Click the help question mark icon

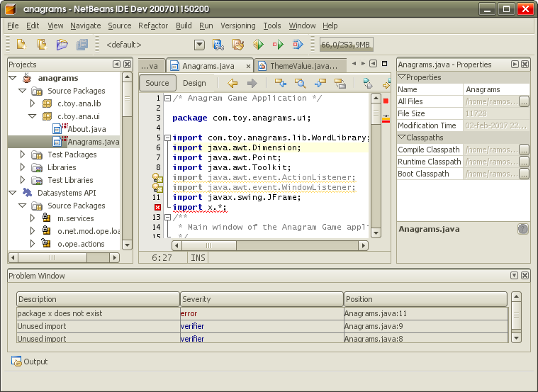(522, 229)
